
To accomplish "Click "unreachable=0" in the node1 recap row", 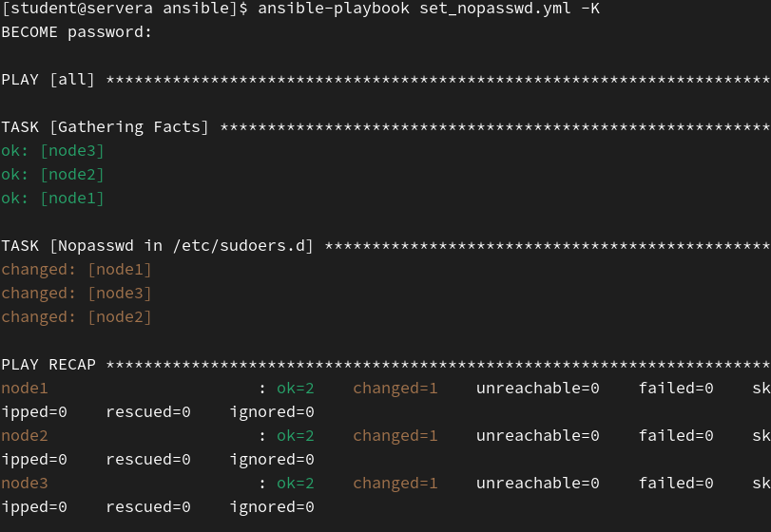I will 538,389.
